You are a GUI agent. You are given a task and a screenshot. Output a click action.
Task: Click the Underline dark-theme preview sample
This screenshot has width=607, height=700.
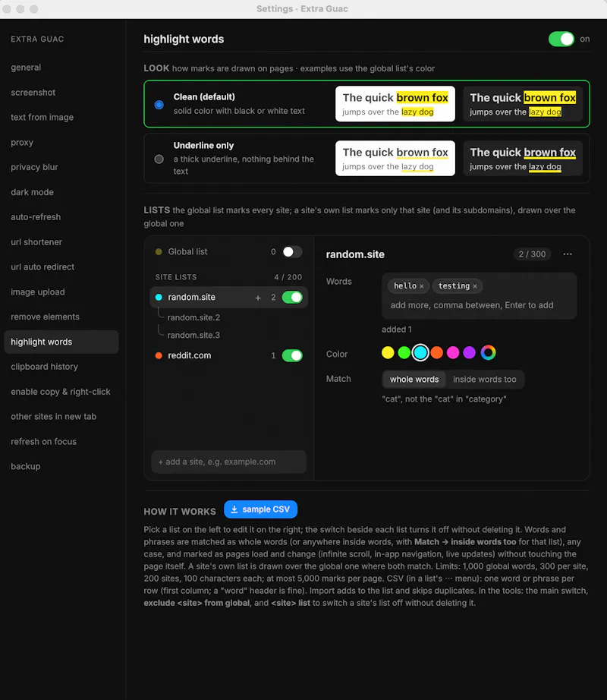pyautogui.click(x=523, y=159)
